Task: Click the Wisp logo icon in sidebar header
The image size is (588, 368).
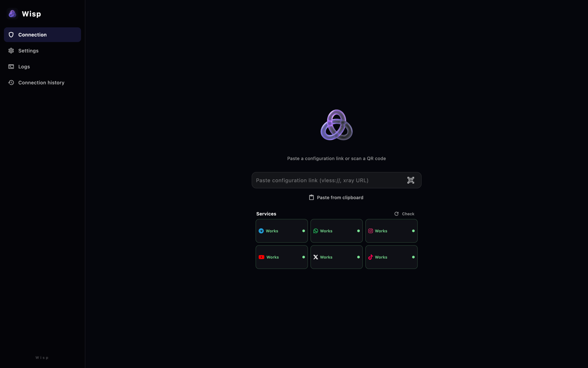Action: pyautogui.click(x=12, y=14)
